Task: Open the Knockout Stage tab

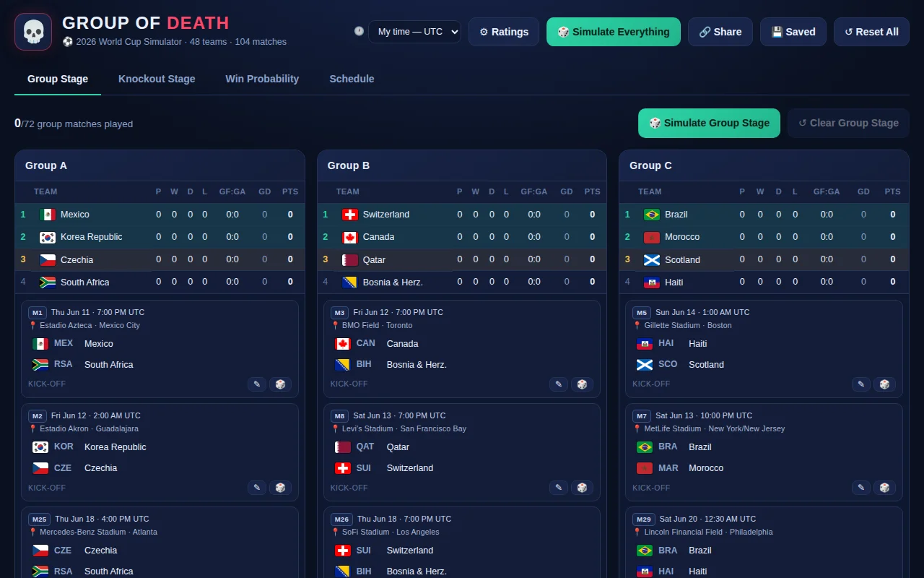Action: [157, 79]
